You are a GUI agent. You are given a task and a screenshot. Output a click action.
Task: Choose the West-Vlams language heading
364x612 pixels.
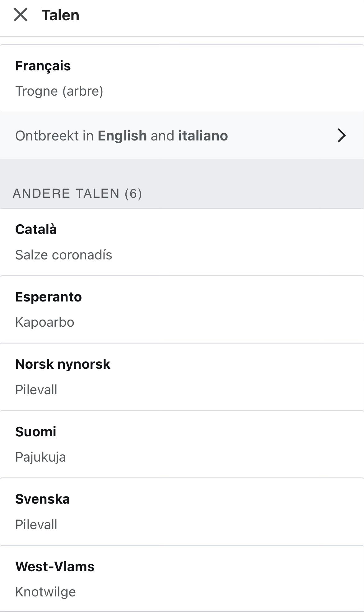55,567
